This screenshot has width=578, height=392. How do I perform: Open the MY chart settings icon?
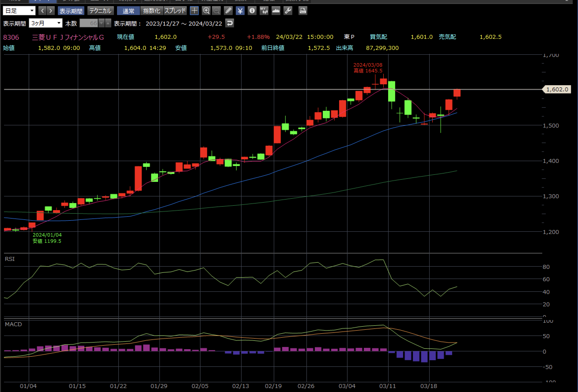coord(264,11)
